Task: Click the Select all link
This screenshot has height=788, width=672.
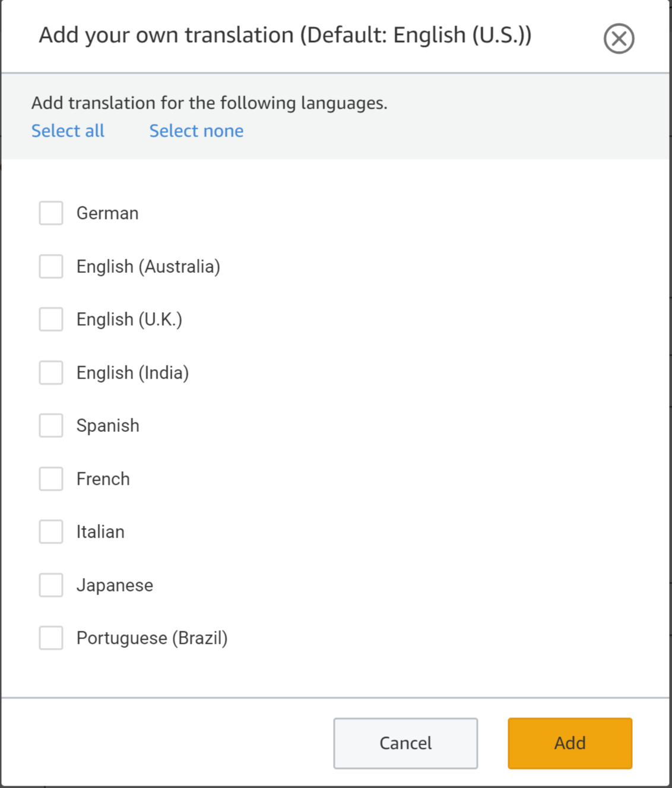Action: point(68,131)
